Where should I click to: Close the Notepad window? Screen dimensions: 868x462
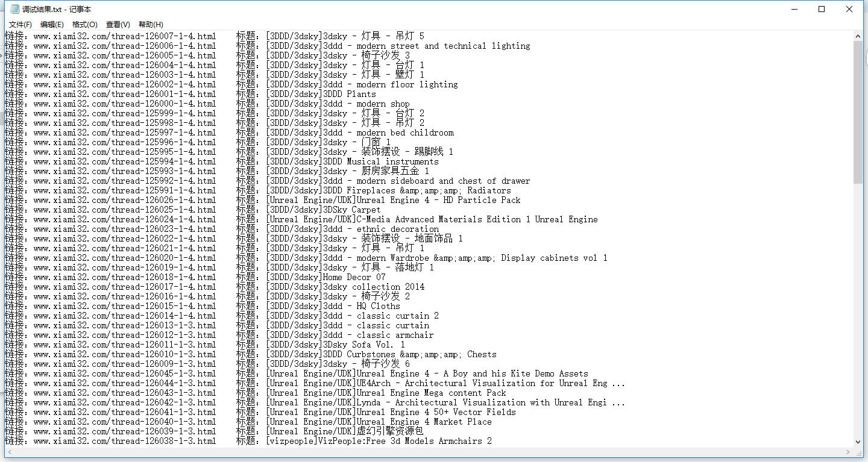[x=849, y=9]
